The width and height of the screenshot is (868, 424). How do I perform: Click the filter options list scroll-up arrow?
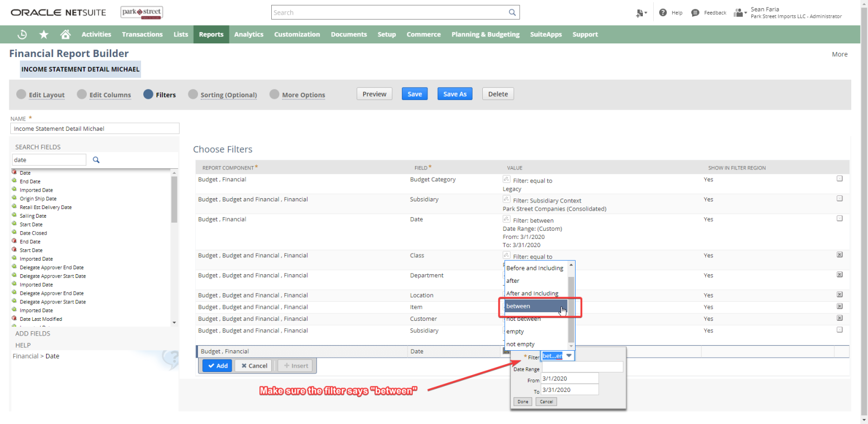[571, 265]
